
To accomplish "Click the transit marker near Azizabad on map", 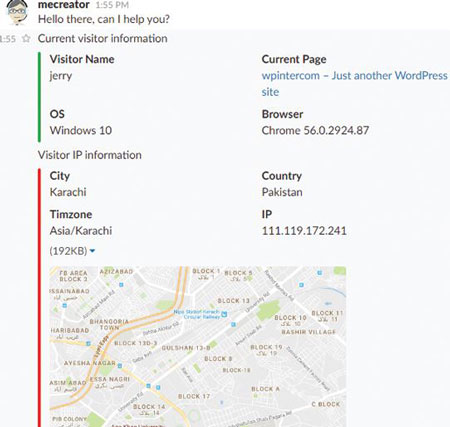I will [121, 285].
